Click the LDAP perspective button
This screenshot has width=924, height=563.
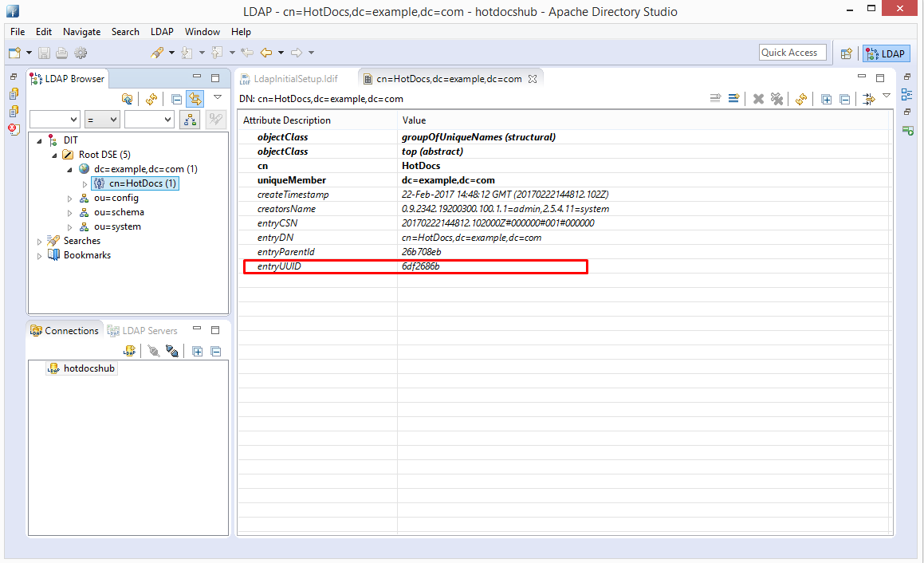pos(886,53)
